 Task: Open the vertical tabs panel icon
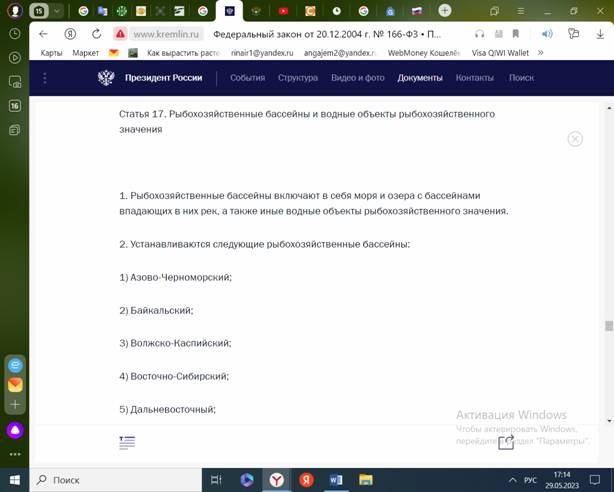click(x=494, y=11)
